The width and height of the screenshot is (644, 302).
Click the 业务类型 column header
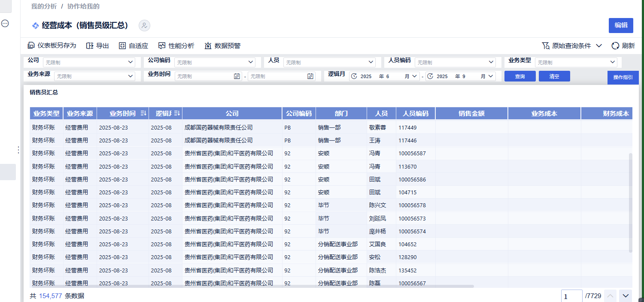(46, 113)
